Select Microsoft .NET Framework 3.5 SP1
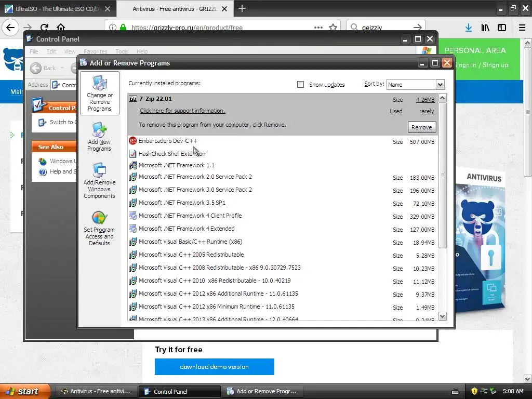The image size is (532, 399). (283, 203)
